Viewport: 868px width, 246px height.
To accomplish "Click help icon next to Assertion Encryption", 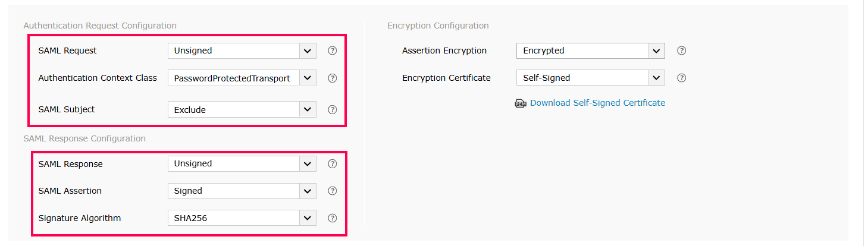I will coord(682,51).
